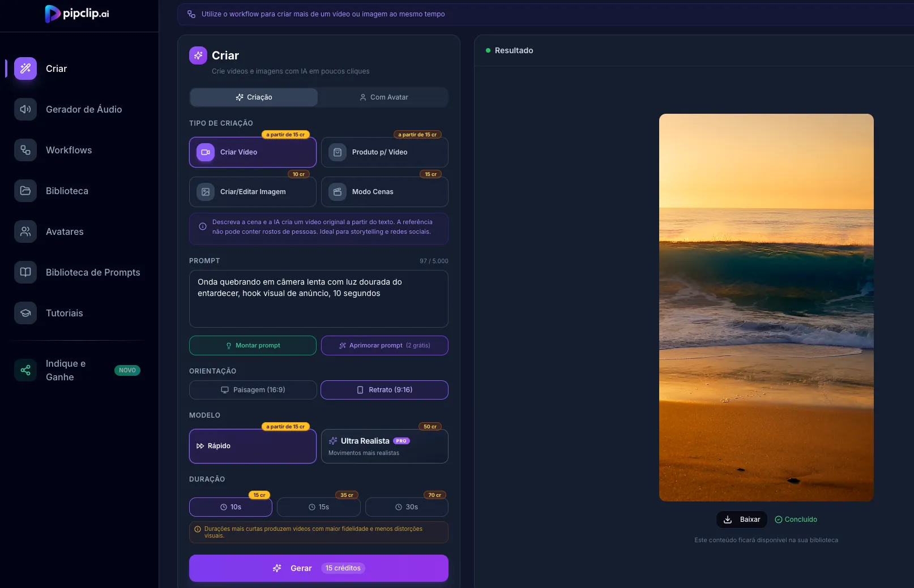914x588 pixels.
Task: Click the clapperboard icon in Modo Cenas
Action: (338, 192)
